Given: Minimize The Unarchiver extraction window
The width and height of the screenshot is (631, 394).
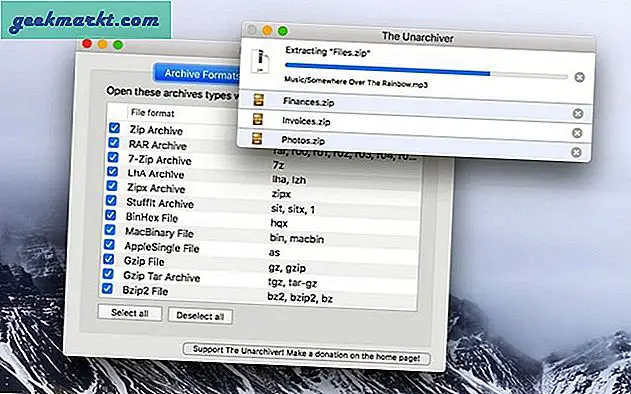Looking at the screenshot, I should 267,30.
